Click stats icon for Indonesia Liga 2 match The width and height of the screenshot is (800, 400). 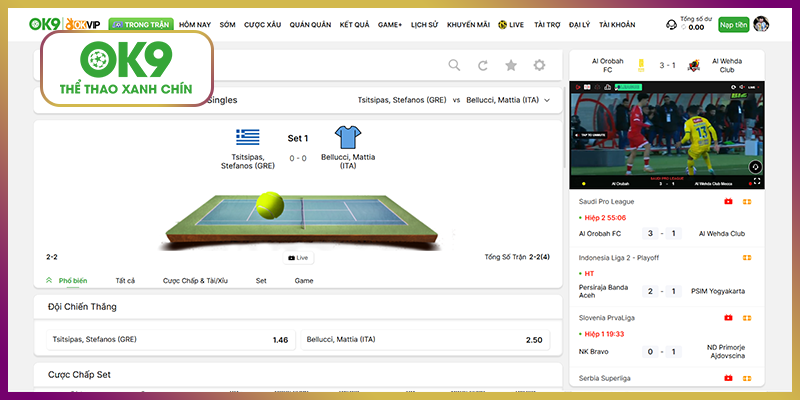[746, 257]
